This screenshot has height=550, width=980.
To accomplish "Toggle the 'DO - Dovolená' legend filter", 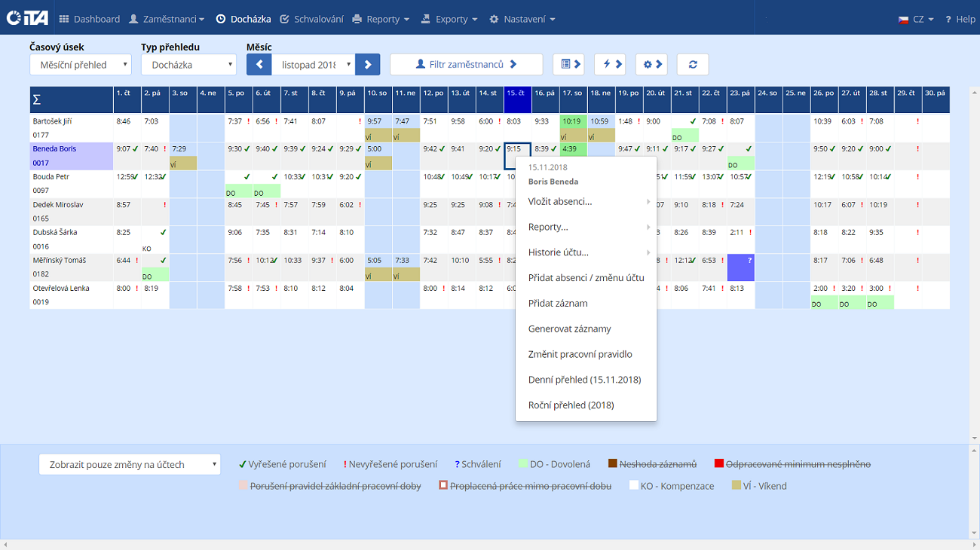I will 554,465.
